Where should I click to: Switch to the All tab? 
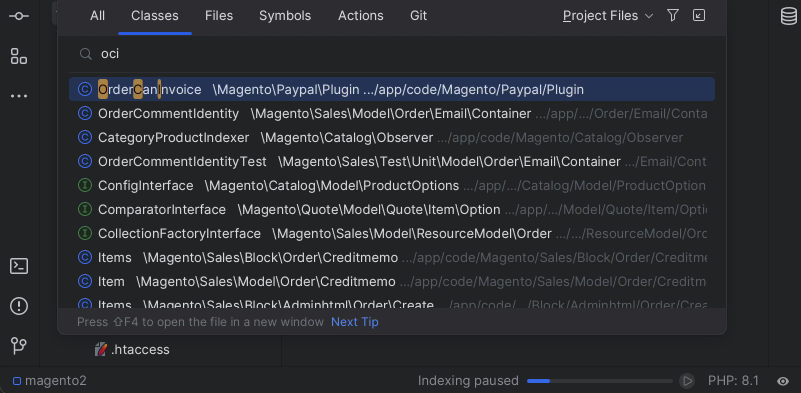[98, 16]
